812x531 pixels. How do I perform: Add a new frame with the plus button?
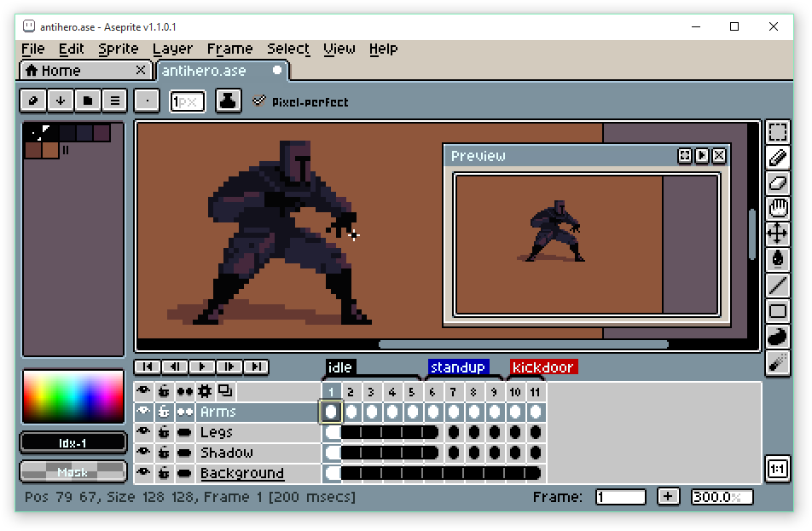point(668,496)
